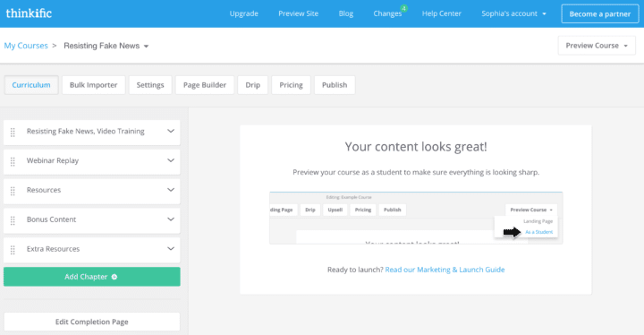644x335 pixels.
Task: Select drag handle of Bonus Content chapter
Action: point(13,220)
